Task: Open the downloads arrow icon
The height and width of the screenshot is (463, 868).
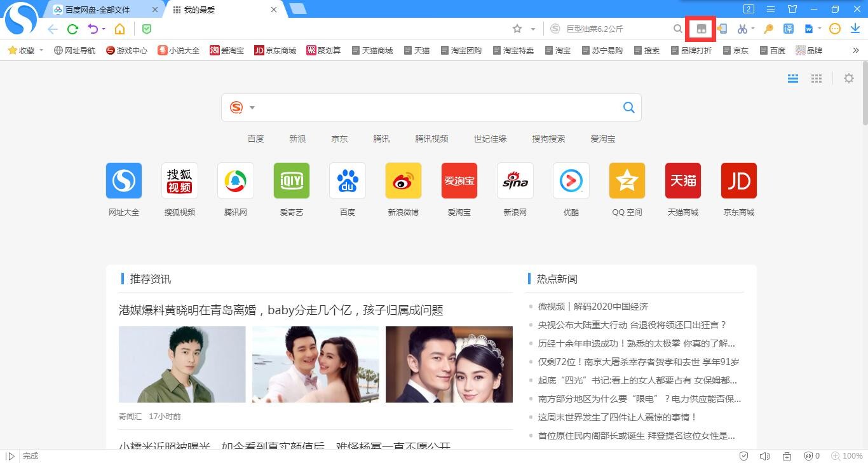Action: tap(855, 29)
